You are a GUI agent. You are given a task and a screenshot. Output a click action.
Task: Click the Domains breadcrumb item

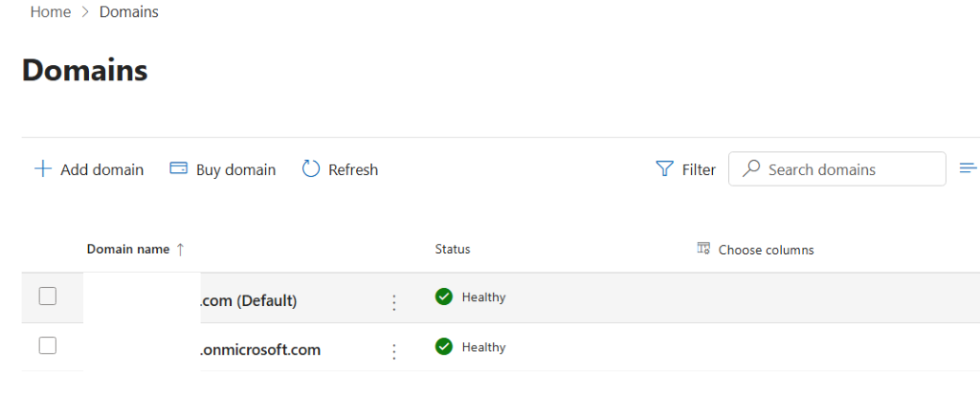coord(129,11)
